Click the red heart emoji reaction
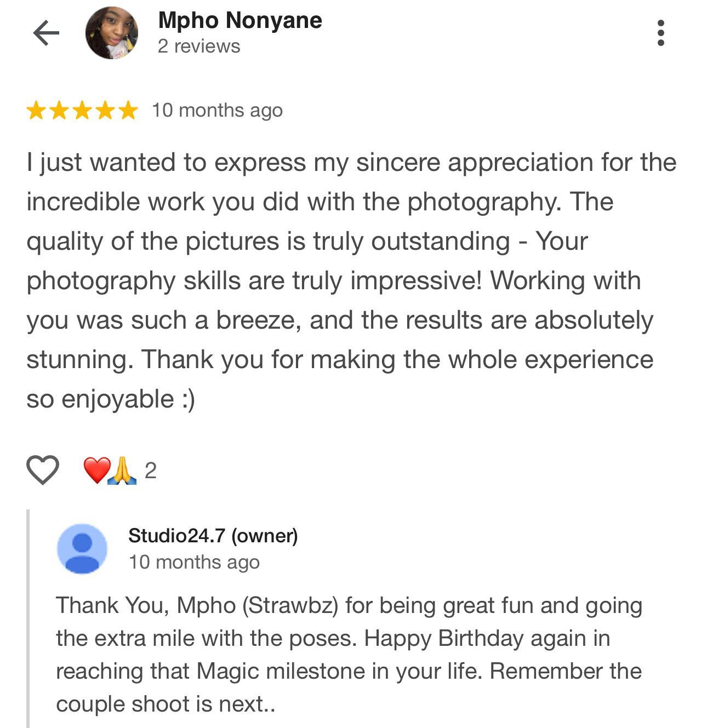 pos(96,470)
